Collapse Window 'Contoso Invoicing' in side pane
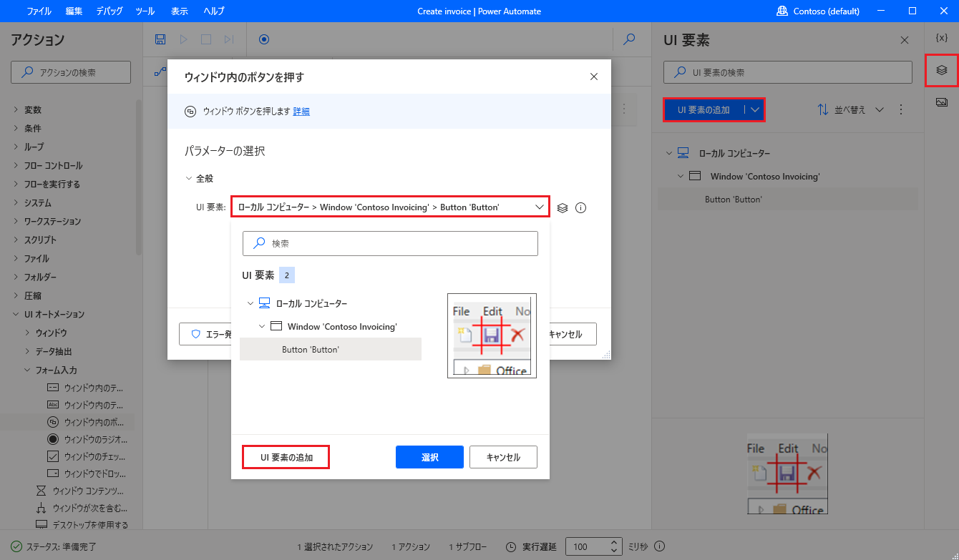 pos(681,176)
